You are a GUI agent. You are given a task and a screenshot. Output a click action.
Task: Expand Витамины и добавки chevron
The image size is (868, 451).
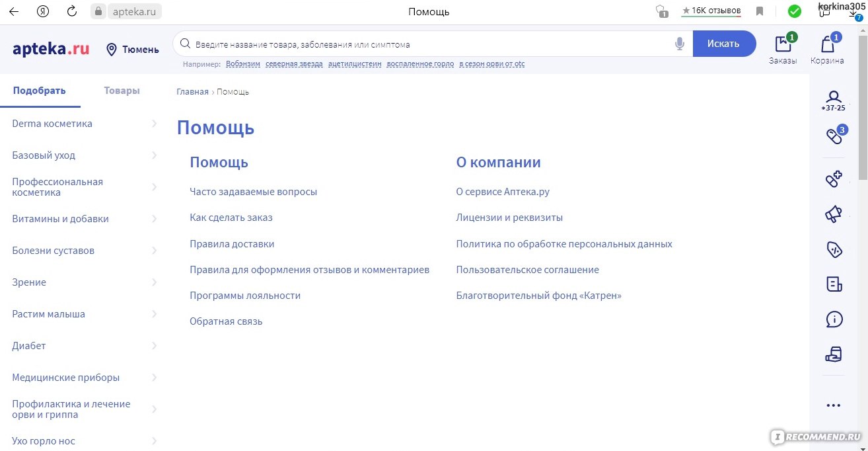coord(154,219)
